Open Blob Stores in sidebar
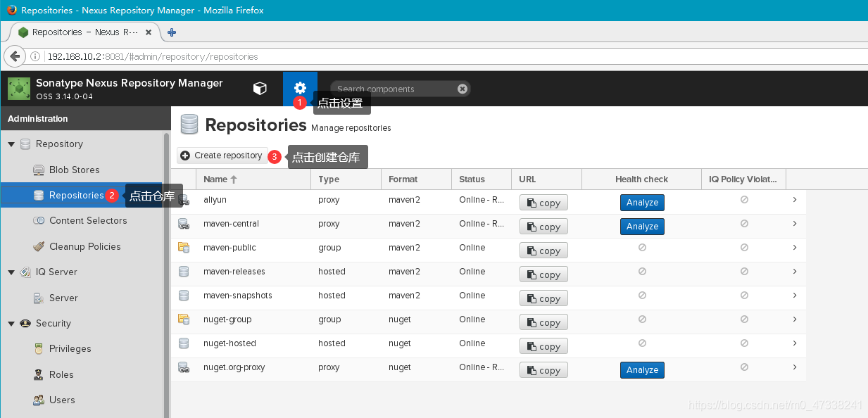Screen dimensions: 868x418 tap(74, 170)
